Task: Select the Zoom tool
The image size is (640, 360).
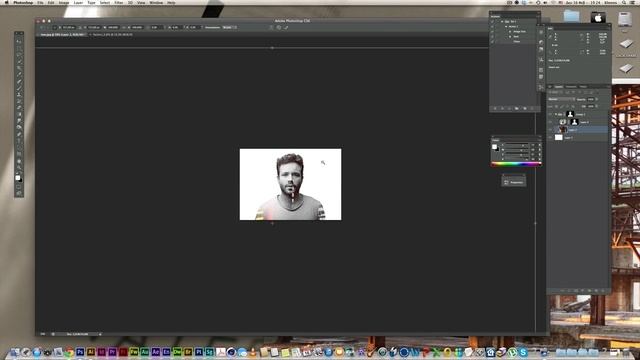Action: tap(19, 167)
